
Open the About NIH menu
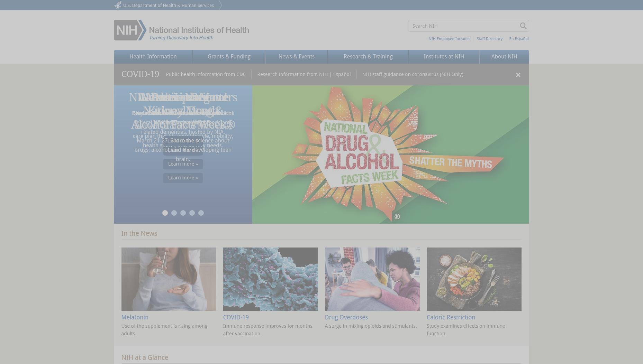click(504, 57)
